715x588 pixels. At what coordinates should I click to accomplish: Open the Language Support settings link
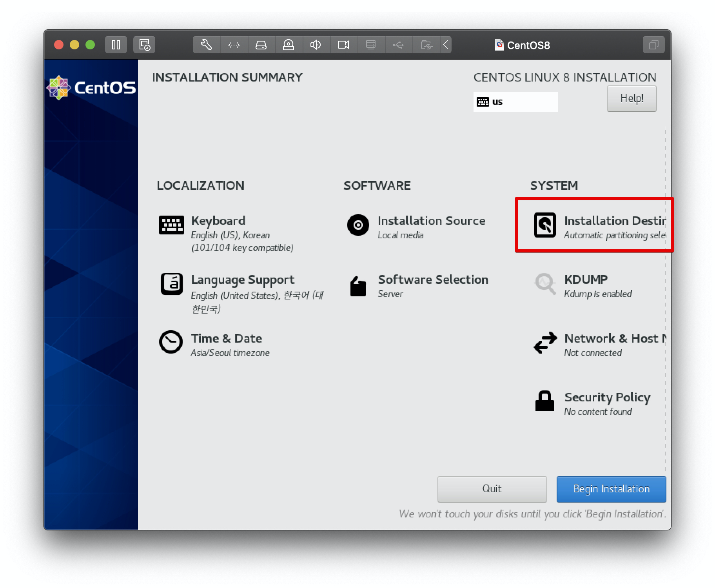[x=242, y=280]
